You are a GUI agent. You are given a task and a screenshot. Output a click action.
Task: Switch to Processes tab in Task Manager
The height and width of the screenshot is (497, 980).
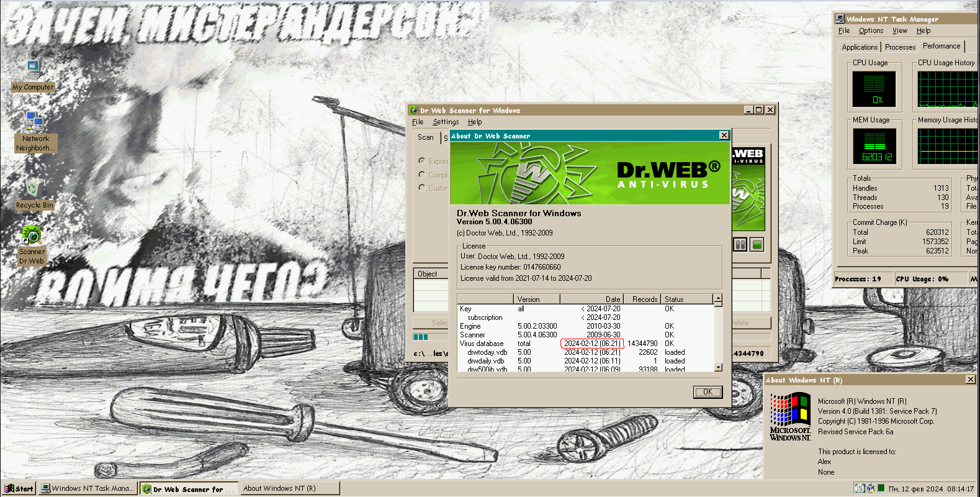900,47
